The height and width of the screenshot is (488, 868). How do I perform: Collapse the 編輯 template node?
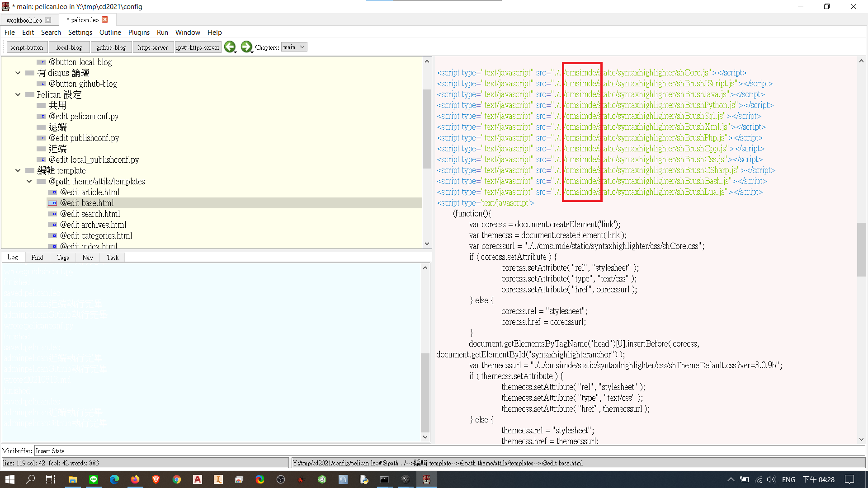(x=18, y=170)
